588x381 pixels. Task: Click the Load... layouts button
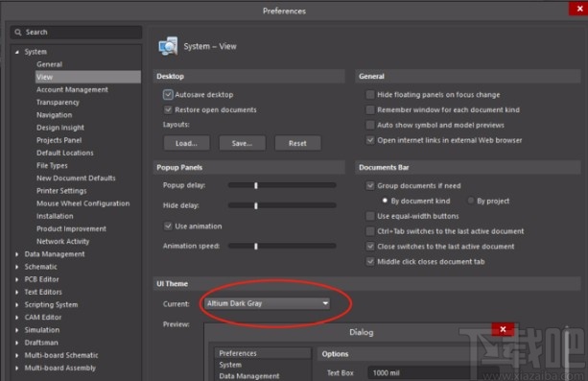click(186, 143)
